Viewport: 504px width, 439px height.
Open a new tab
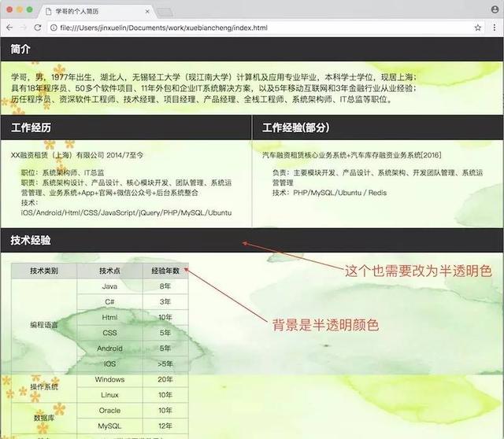click(x=165, y=13)
